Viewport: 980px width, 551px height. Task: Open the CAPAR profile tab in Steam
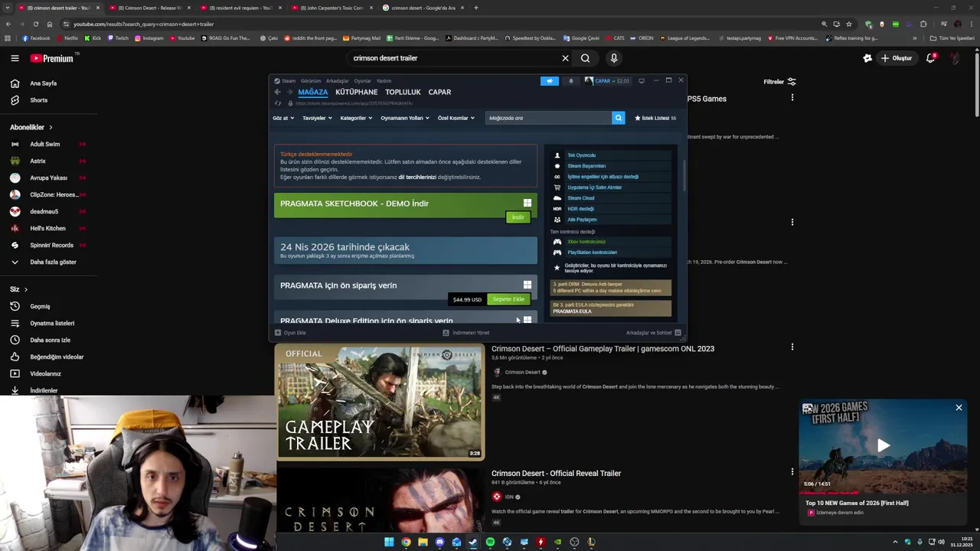[439, 92]
